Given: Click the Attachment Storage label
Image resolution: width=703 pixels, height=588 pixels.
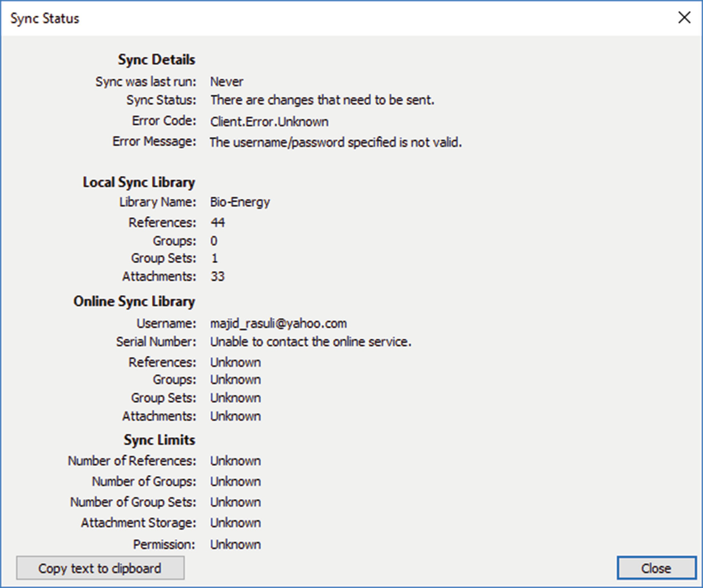Looking at the screenshot, I should 138,523.
